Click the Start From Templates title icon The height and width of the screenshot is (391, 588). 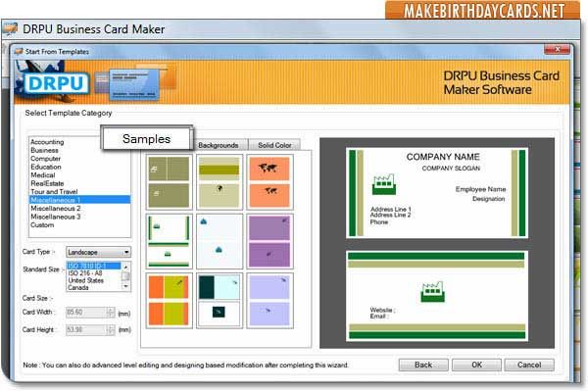[19, 51]
